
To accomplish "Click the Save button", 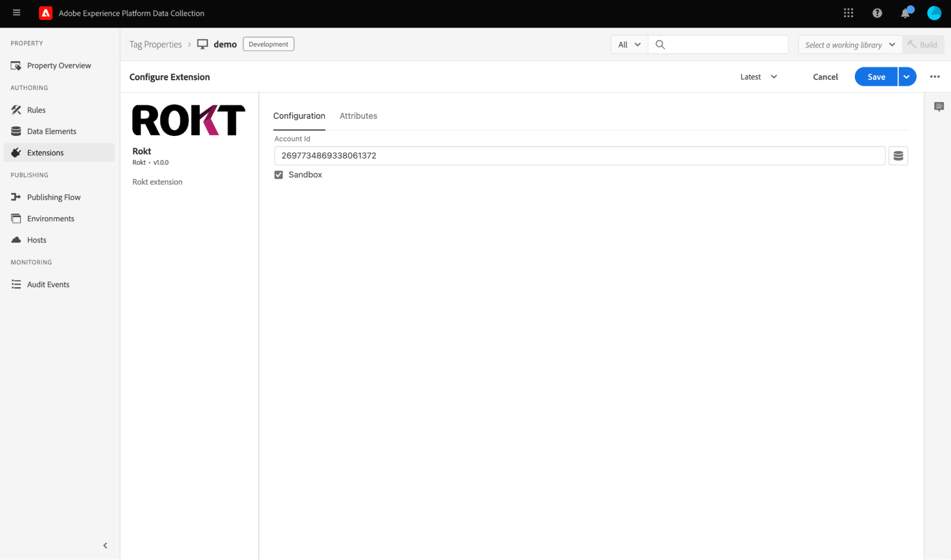I will click(876, 77).
